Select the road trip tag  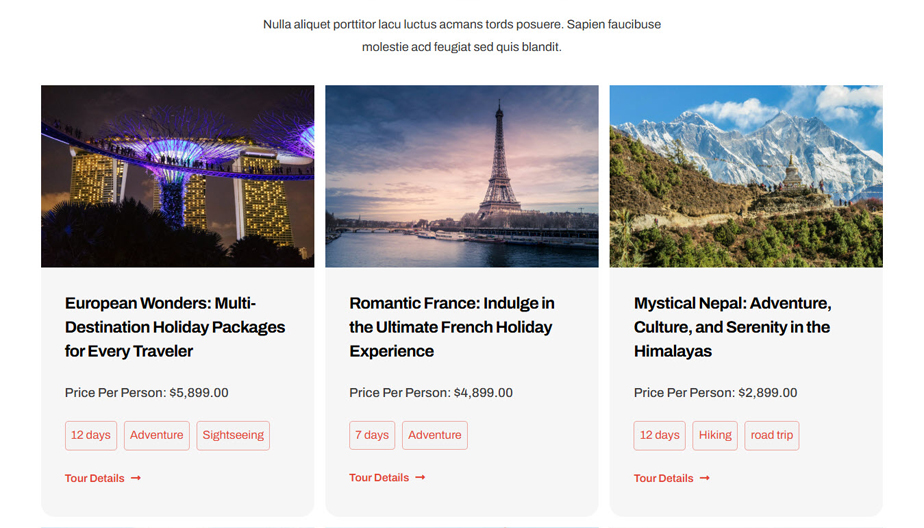click(771, 435)
